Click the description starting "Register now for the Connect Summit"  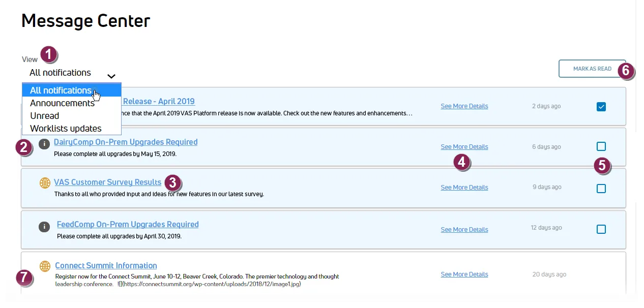pyautogui.click(x=197, y=280)
